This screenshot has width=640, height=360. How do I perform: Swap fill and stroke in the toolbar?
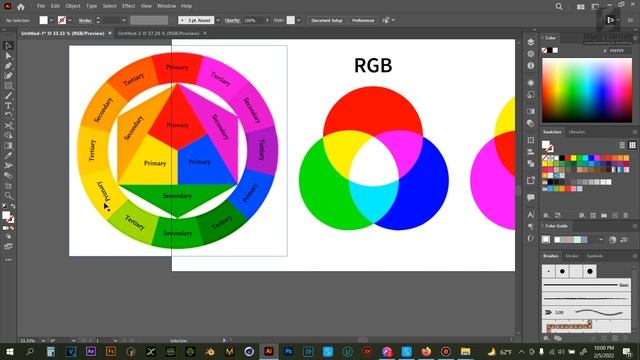tap(13, 206)
